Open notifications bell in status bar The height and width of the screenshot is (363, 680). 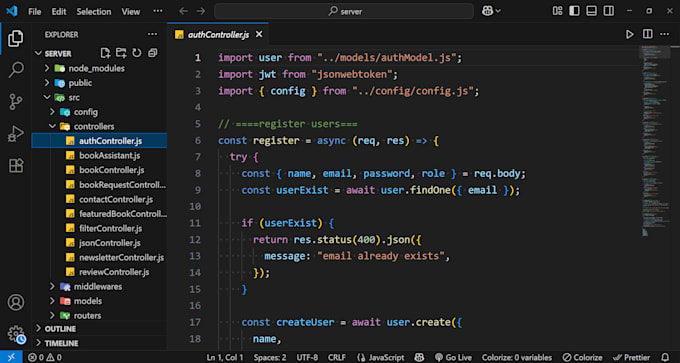tap(665, 357)
